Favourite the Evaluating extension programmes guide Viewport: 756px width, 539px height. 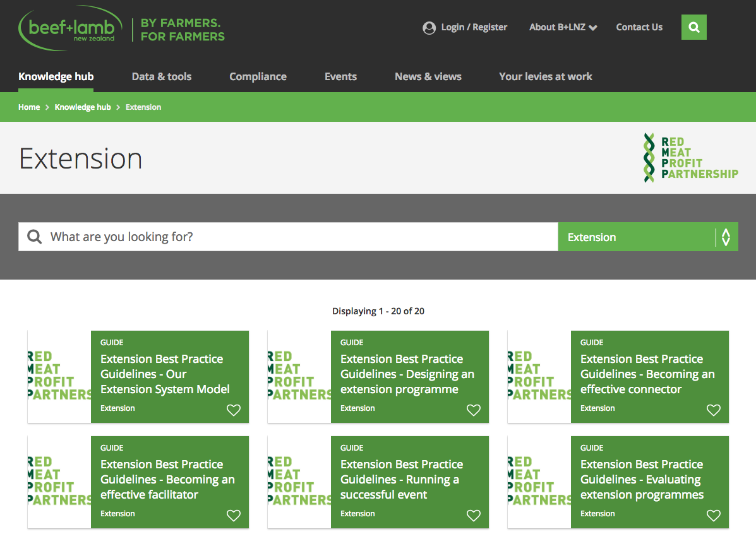[714, 516]
